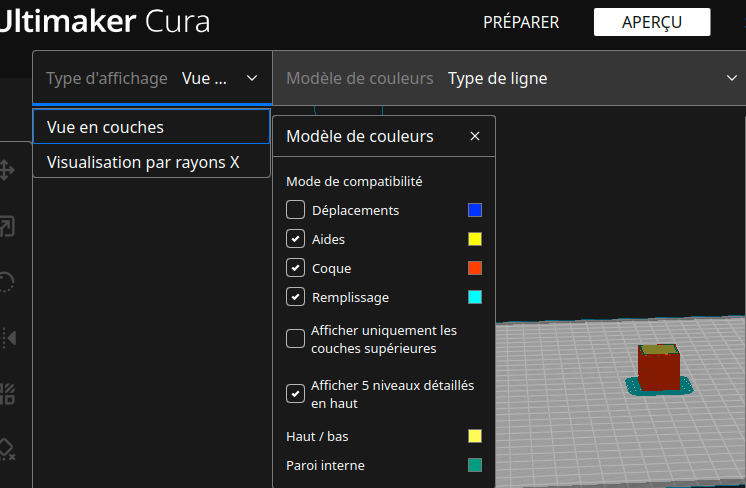Enable the Déplacements checkbox

coord(295,210)
